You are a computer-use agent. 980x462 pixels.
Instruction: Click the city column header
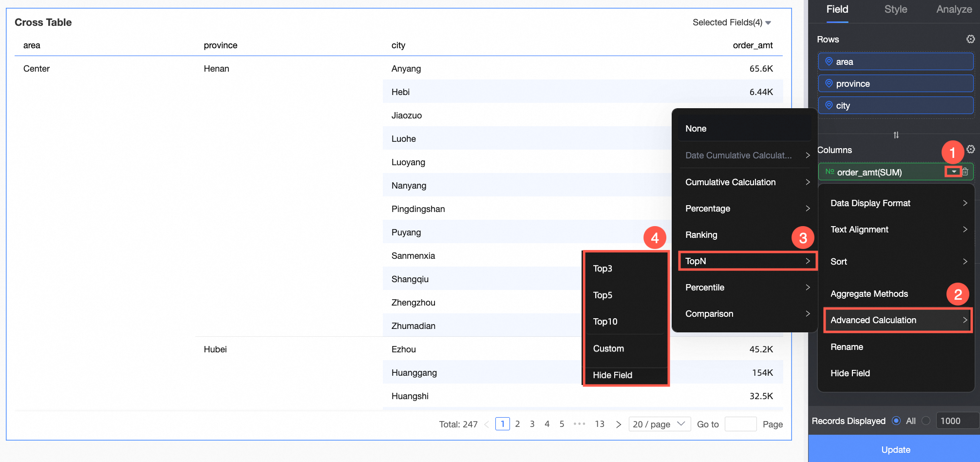tap(398, 45)
